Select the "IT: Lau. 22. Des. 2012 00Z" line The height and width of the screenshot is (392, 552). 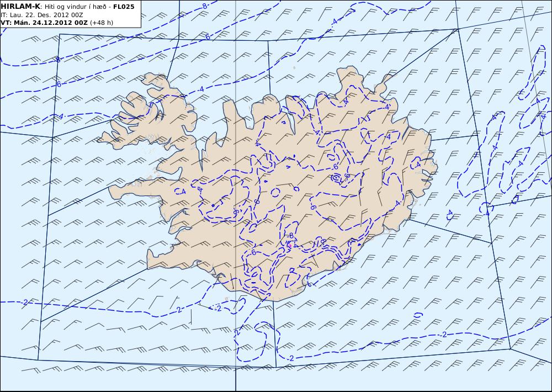pos(42,15)
